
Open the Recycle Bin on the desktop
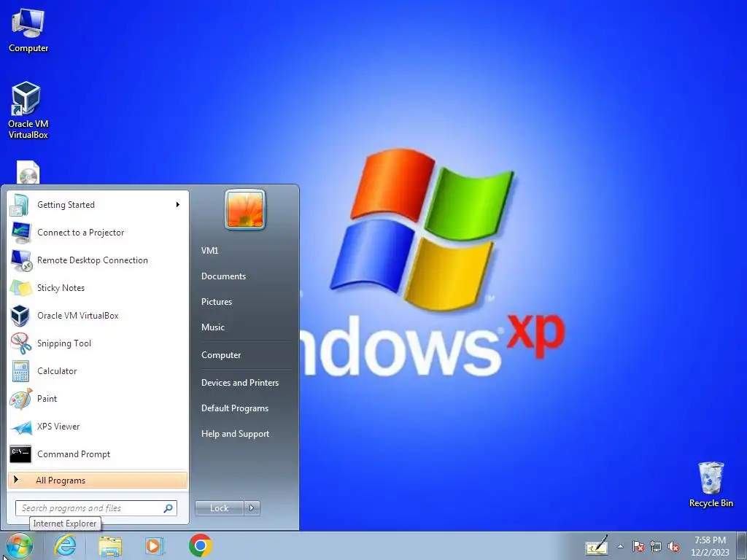coord(711,484)
